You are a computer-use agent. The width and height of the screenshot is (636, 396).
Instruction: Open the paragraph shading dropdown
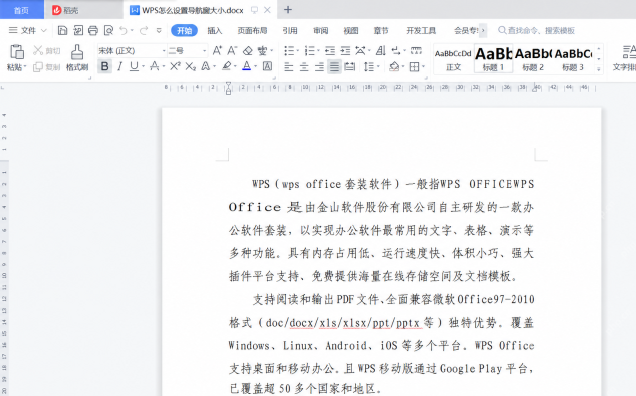pyautogui.click(x=403, y=66)
